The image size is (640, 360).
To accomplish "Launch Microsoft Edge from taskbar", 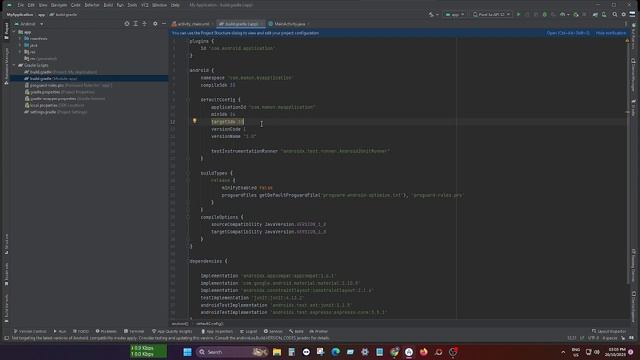I will (336, 352).
